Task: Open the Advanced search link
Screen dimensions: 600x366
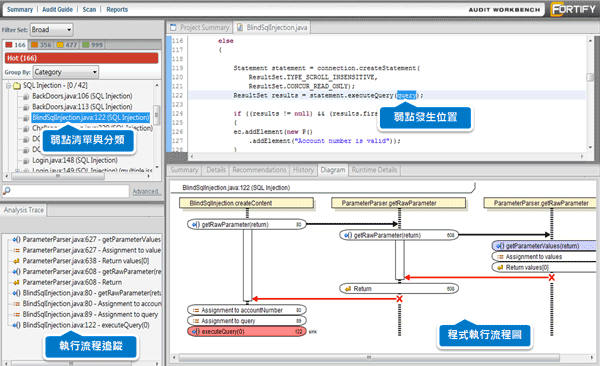Action: point(146,191)
